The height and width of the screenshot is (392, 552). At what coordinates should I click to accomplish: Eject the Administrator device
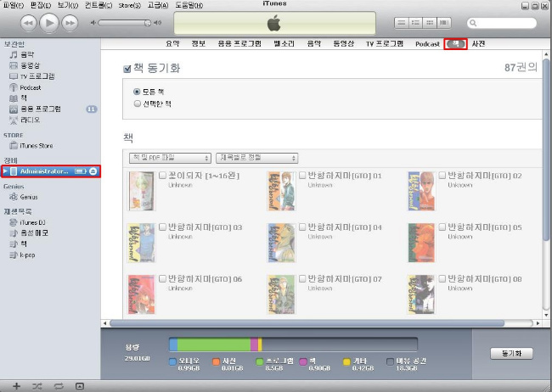pos(93,171)
